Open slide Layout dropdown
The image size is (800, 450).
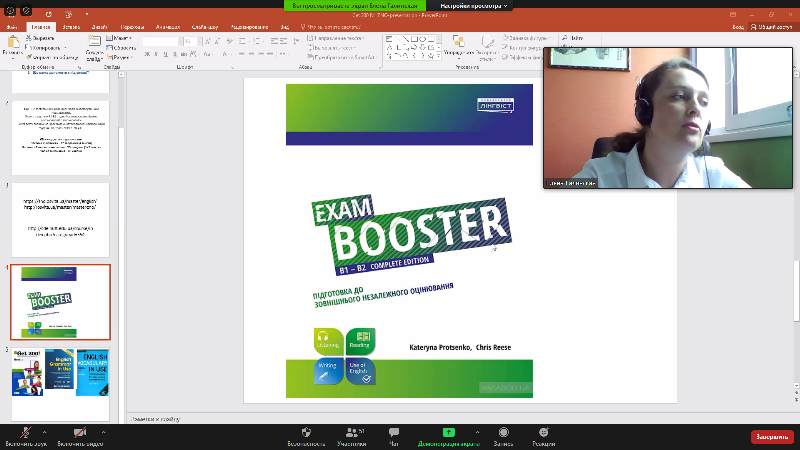119,38
